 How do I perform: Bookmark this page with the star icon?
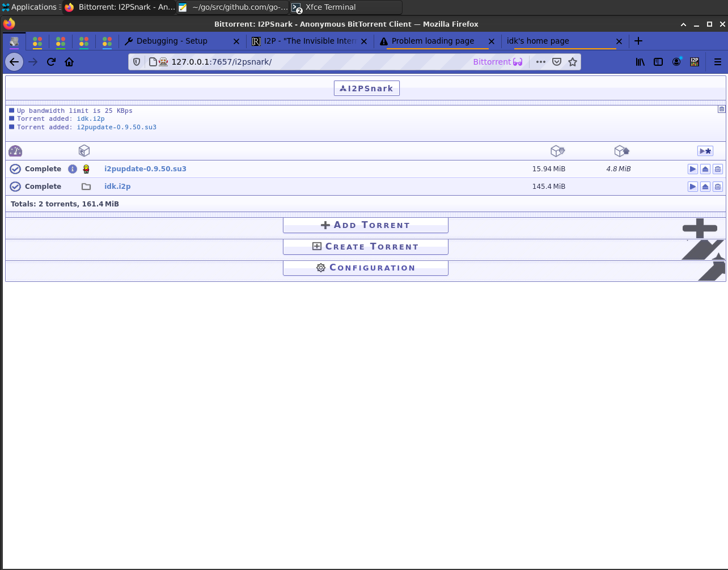tap(573, 62)
